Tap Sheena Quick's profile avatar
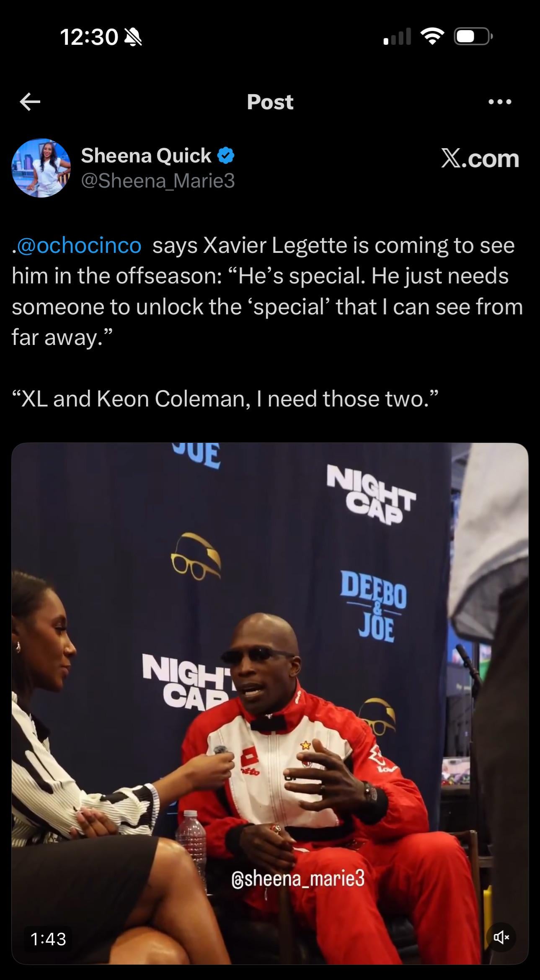The image size is (540, 980). coord(41,168)
